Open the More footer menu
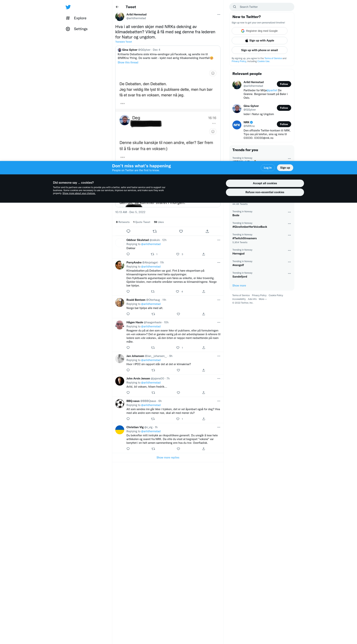The height and width of the screenshot is (644, 357). tap(263, 299)
